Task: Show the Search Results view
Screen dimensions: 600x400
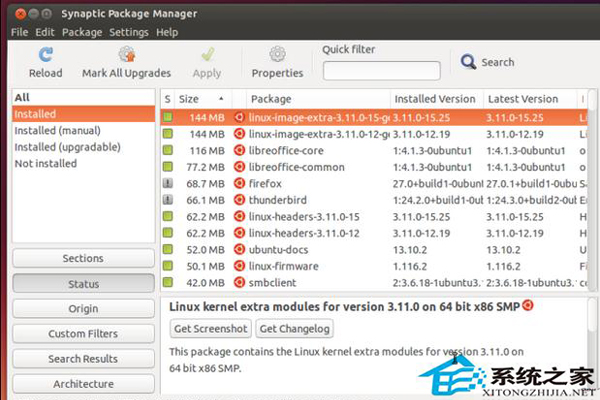Action: pyautogui.click(x=83, y=359)
